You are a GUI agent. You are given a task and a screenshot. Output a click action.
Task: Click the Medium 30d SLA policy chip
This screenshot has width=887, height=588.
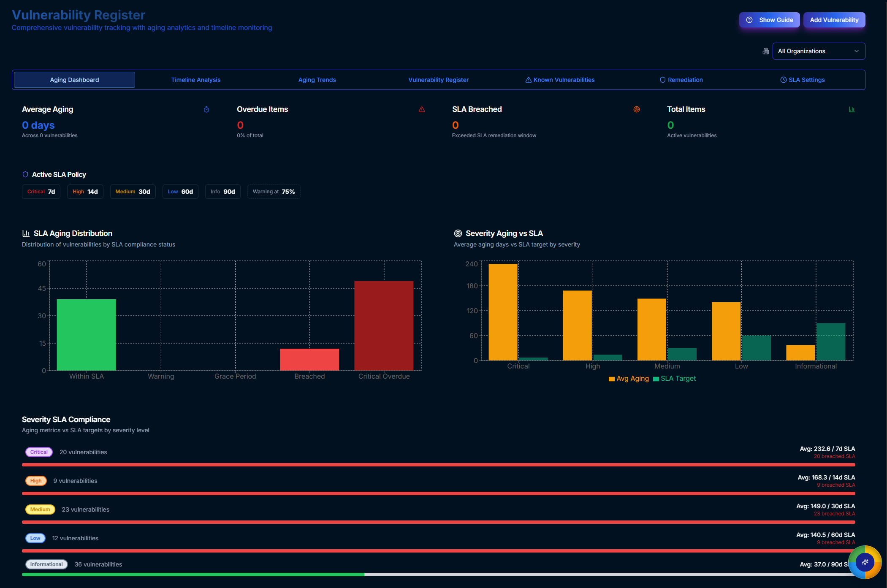tap(133, 192)
